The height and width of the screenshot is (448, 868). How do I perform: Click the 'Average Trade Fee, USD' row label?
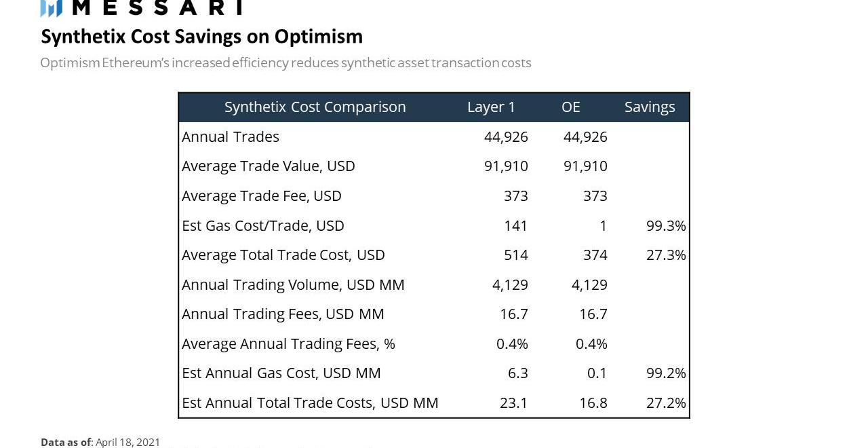[x=261, y=196]
